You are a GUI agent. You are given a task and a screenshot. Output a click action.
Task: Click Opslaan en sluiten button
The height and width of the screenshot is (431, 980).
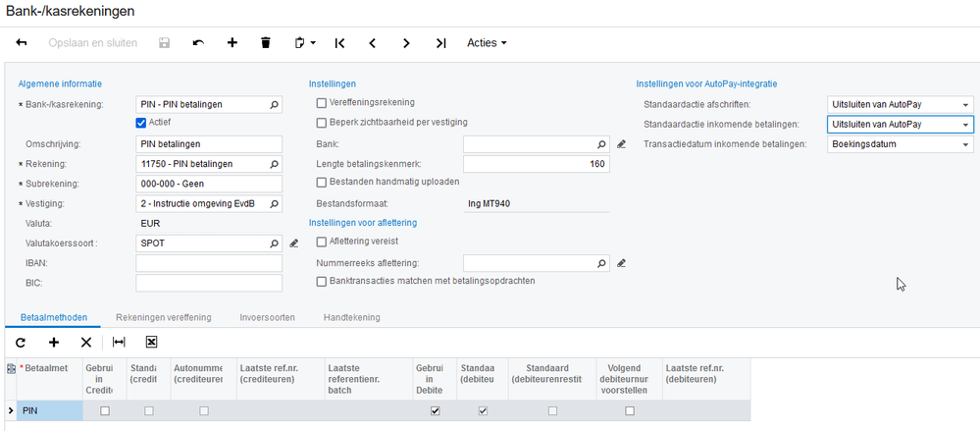click(x=92, y=43)
